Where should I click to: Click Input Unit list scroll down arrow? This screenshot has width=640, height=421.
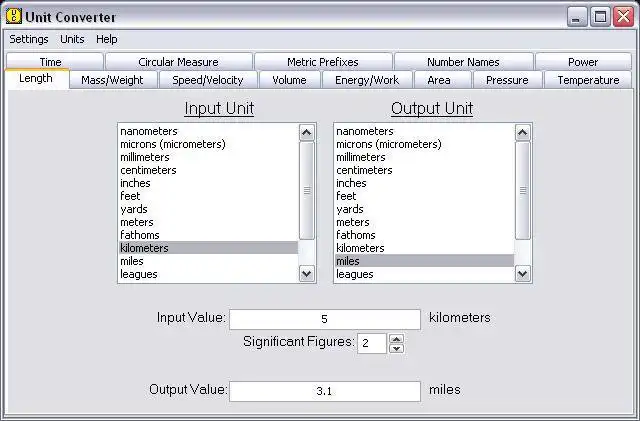(x=307, y=274)
